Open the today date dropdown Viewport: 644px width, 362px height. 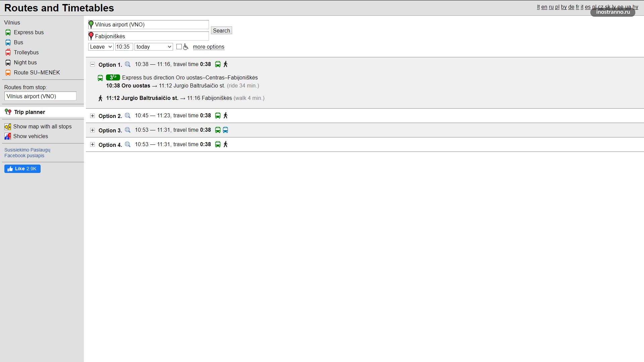(154, 47)
